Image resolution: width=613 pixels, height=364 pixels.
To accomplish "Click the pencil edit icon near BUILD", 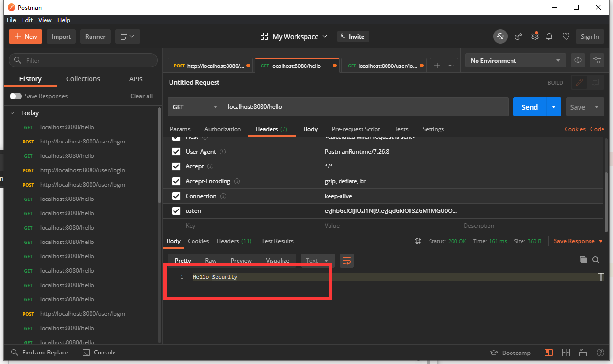I will click(579, 82).
